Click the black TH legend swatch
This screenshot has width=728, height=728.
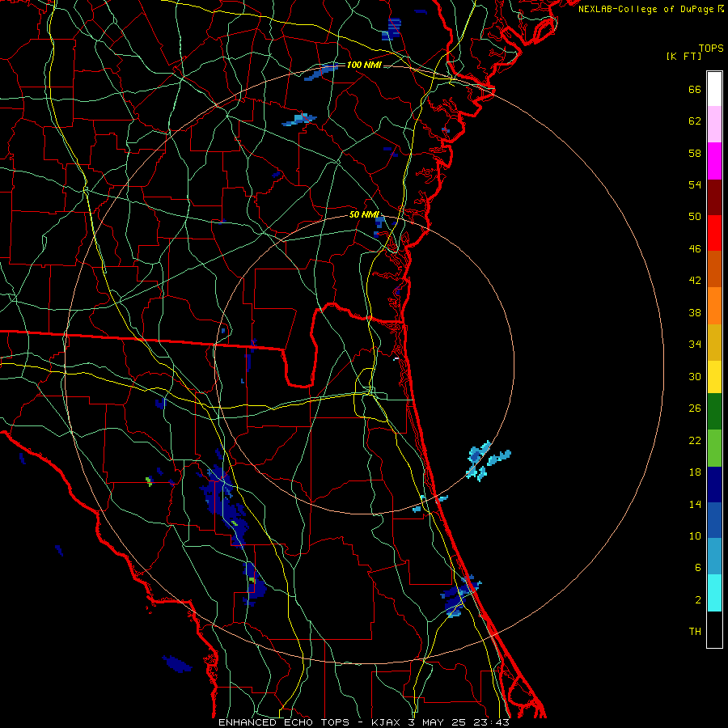(x=714, y=629)
